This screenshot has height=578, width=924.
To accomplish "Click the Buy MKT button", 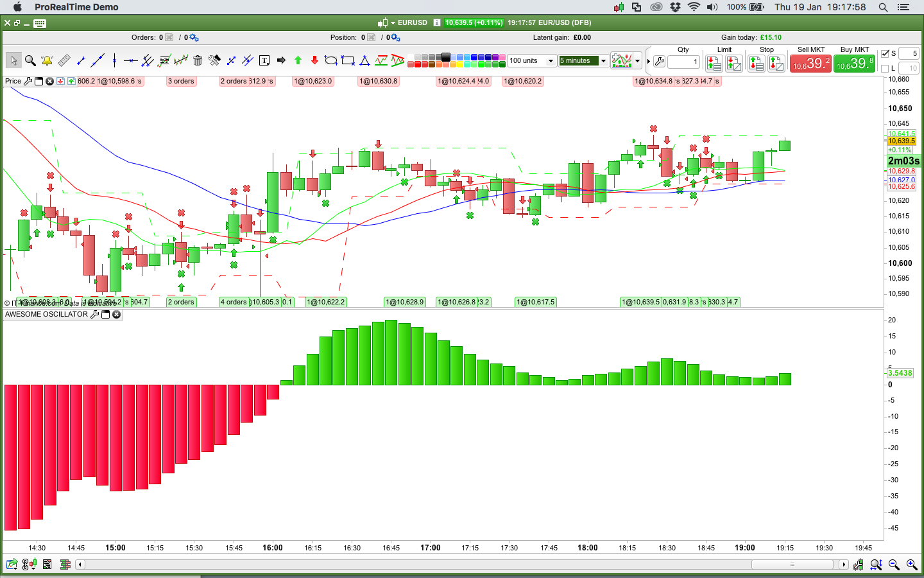I will [855, 64].
